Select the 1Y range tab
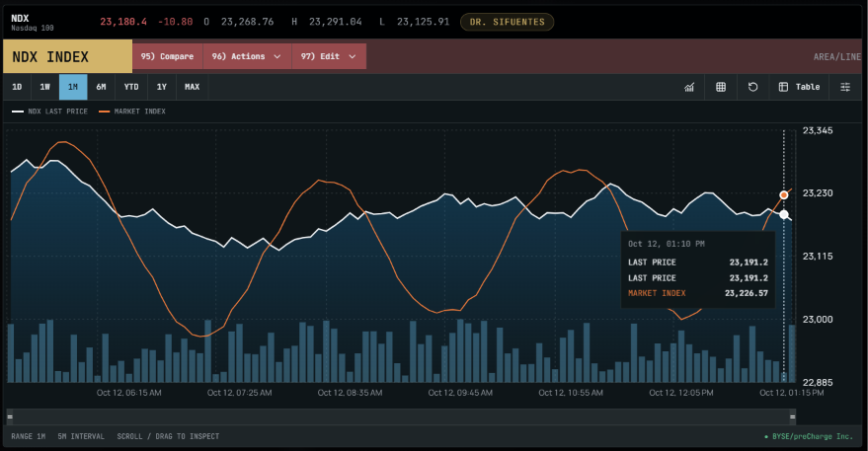The width and height of the screenshot is (868, 451). (162, 87)
